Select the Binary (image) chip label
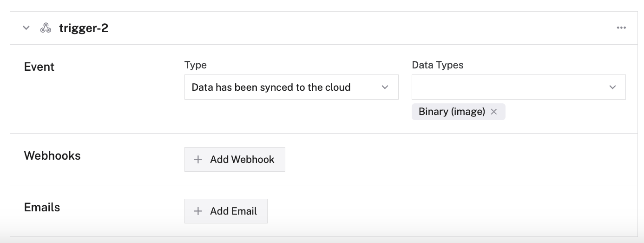 (452, 112)
